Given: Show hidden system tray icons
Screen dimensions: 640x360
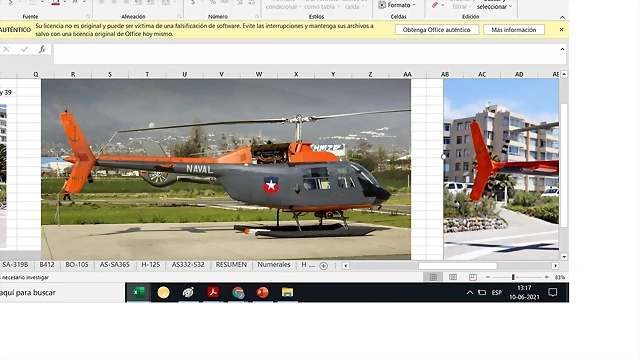Looking at the screenshot, I should pyautogui.click(x=470, y=292).
